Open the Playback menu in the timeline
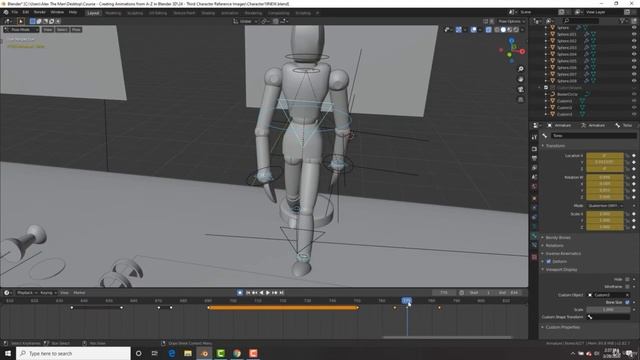Image resolution: width=640 pixels, height=360 pixels. tap(27, 293)
